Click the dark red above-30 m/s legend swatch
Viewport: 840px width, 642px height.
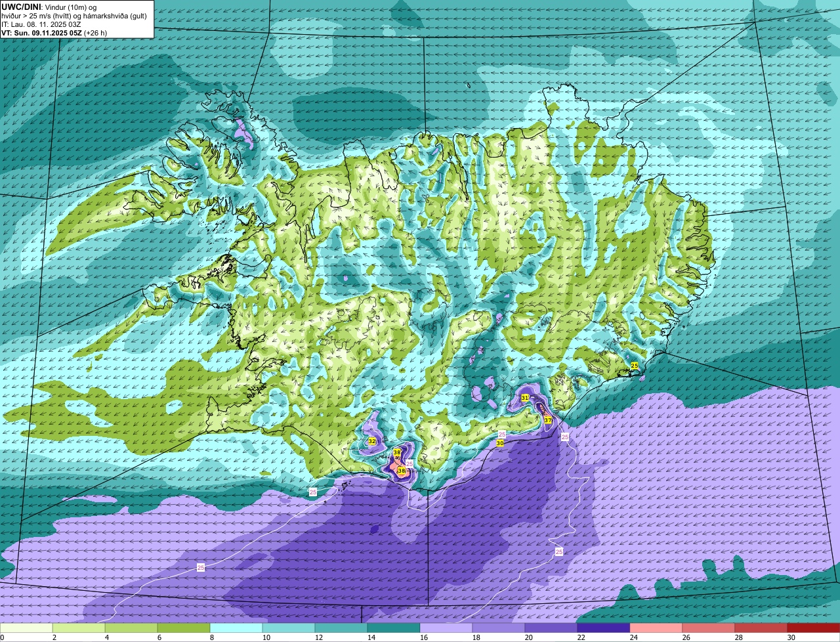click(814, 628)
